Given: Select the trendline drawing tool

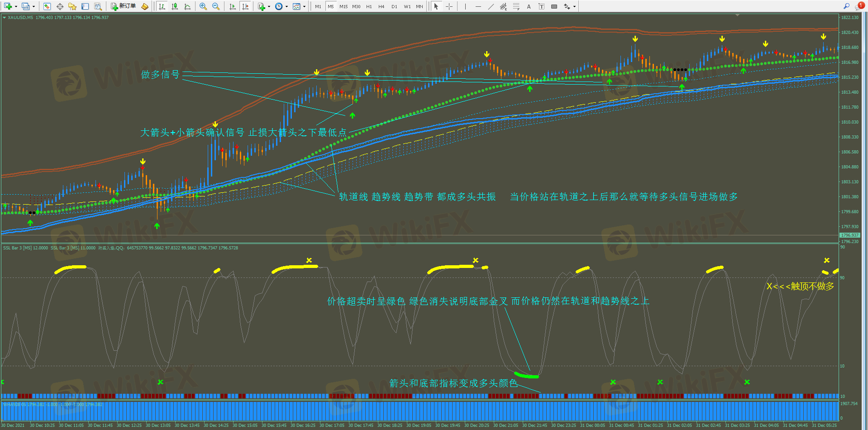Looking at the screenshot, I should point(491,6).
